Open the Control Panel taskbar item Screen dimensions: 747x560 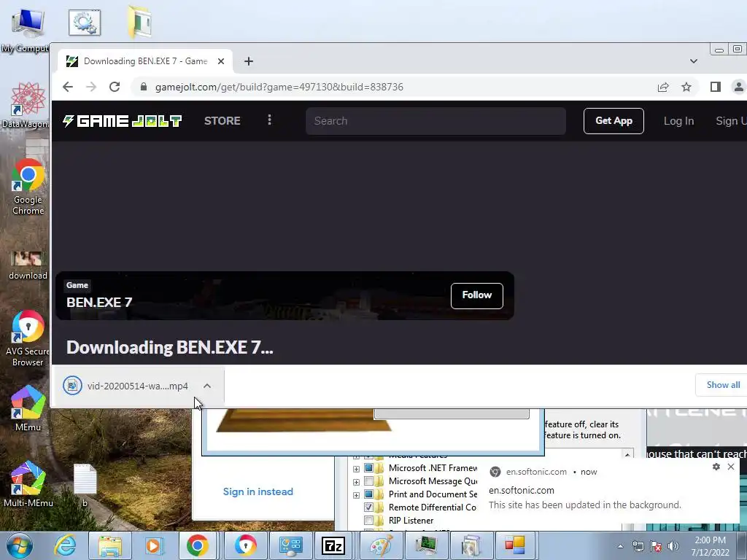click(x=290, y=545)
